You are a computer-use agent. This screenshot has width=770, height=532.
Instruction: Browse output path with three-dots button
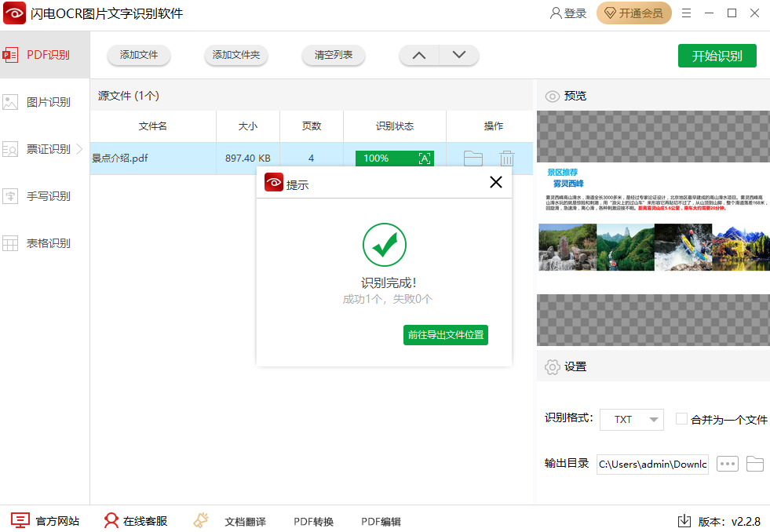tap(728, 464)
